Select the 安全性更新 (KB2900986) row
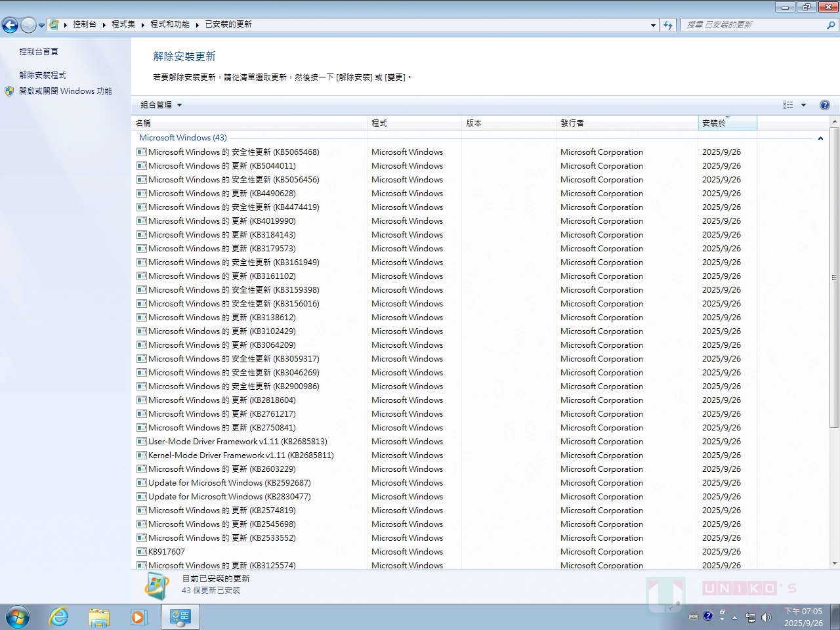The height and width of the screenshot is (630, 840). pyautogui.click(x=445, y=387)
